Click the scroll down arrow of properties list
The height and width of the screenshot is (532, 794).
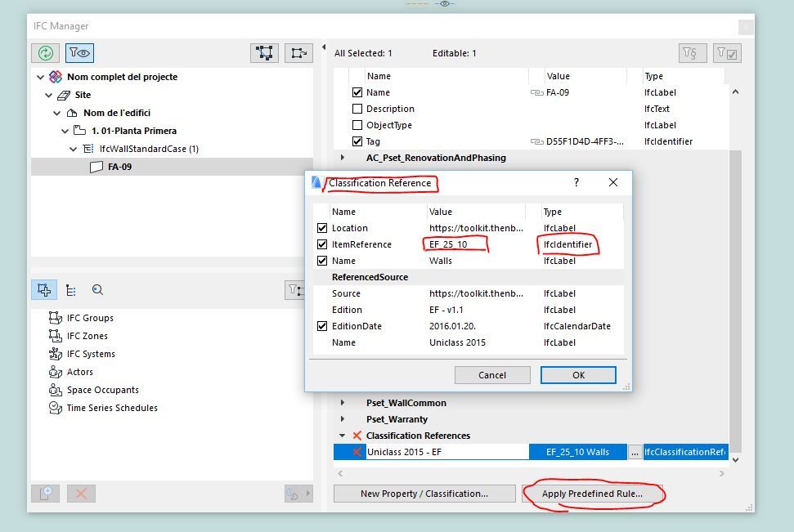[735, 459]
